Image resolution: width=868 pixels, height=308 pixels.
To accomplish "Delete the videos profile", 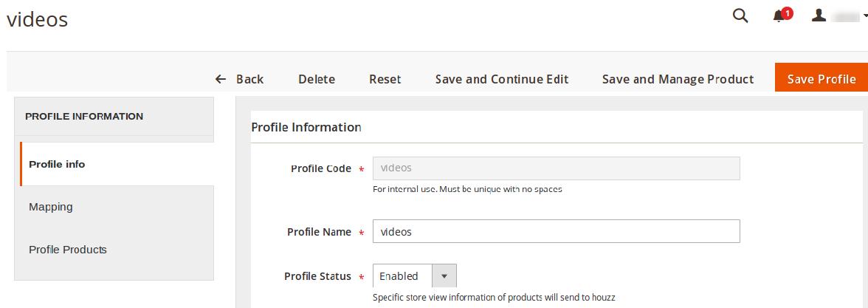I will click(317, 79).
